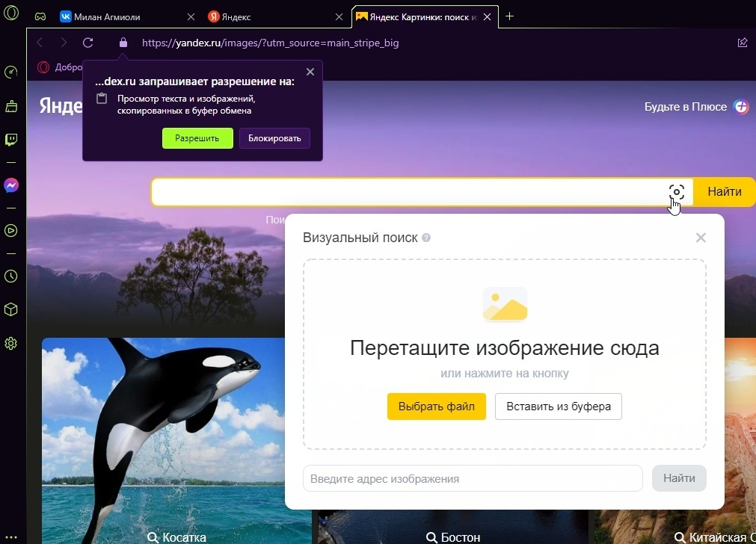Open Settings gear in sidebar
Screen dimensions: 756x544
pos(11,344)
